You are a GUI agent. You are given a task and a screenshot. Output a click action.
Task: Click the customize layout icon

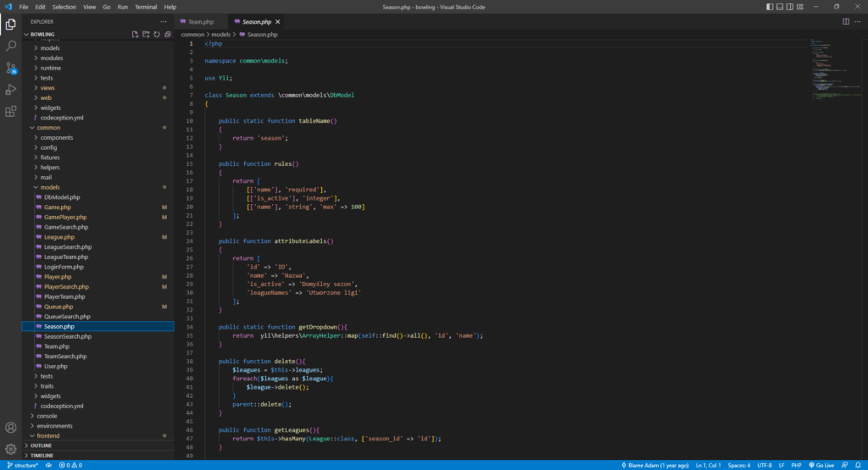[800, 7]
